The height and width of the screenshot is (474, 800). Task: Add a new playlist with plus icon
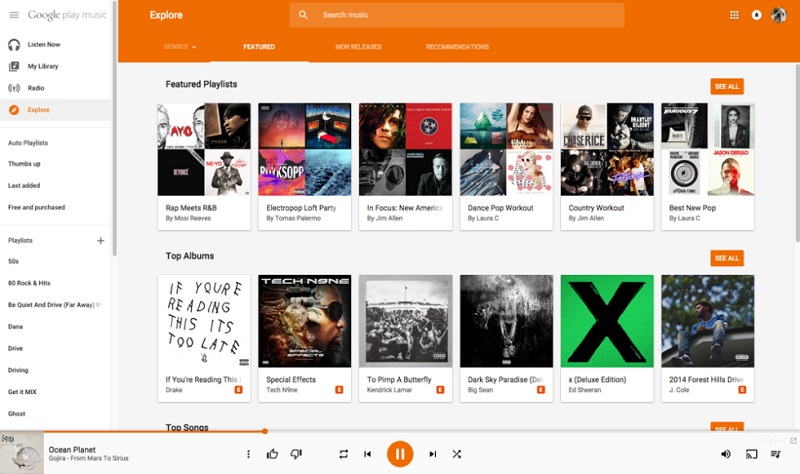(x=101, y=240)
